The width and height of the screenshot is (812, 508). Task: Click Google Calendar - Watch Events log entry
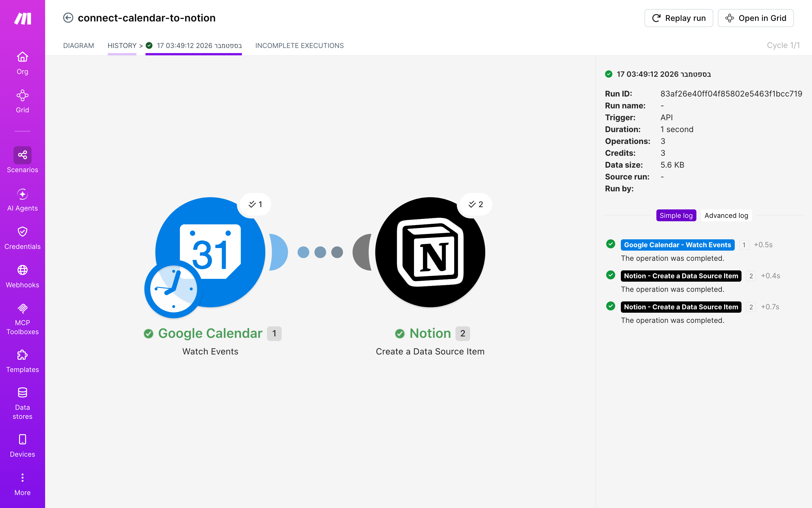[x=677, y=245]
